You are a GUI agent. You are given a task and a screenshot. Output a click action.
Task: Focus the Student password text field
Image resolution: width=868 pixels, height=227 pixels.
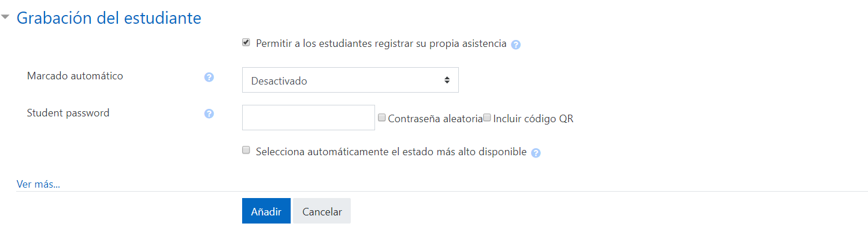[309, 118]
